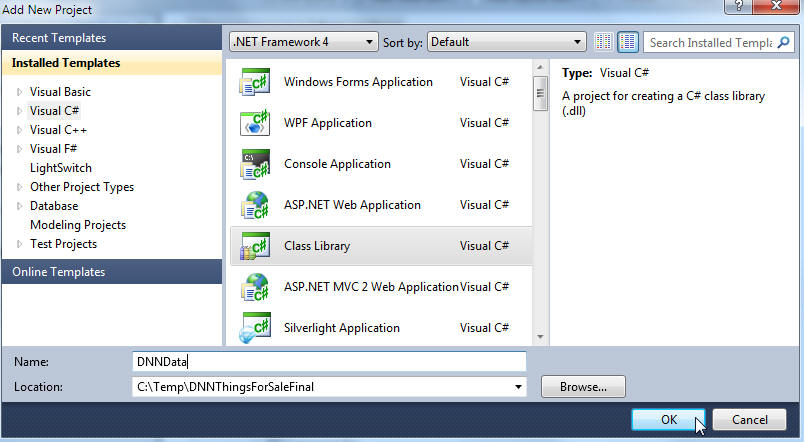The width and height of the screenshot is (804, 442).
Task: Select Modeling Projects in the tree
Action: click(x=78, y=225)
